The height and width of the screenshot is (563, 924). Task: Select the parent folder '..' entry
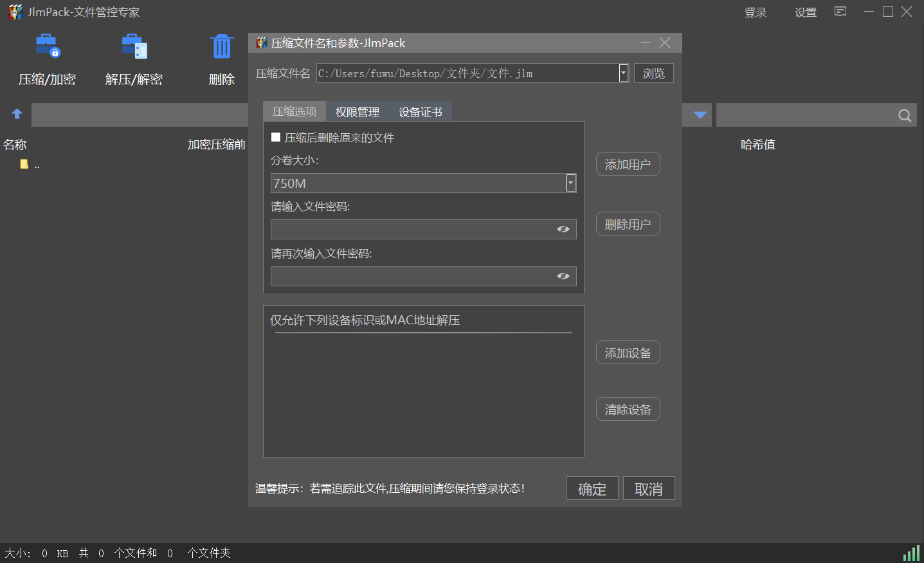[x=30, y=164]
